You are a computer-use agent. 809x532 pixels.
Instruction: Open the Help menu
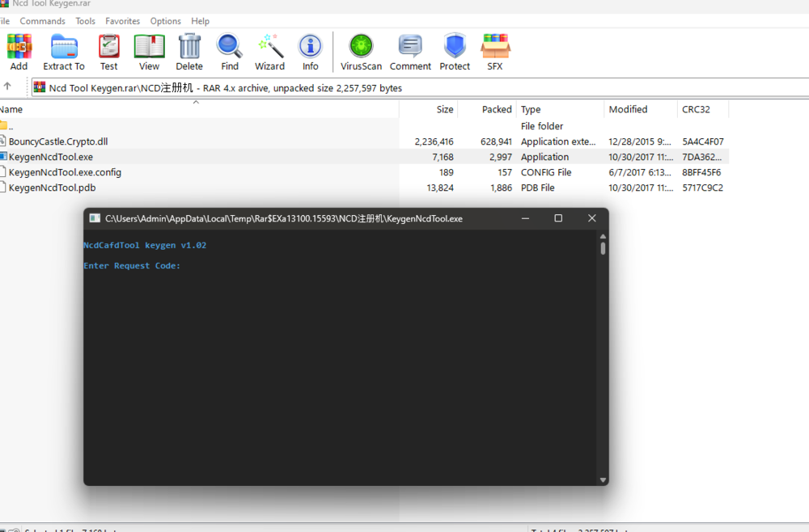pos(200,21)
